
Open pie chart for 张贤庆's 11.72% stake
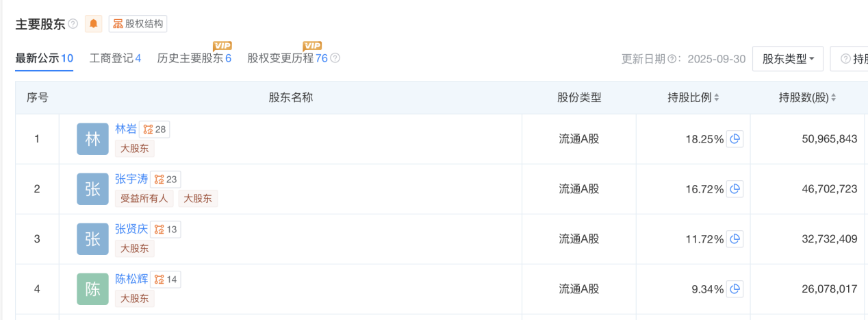735,239
